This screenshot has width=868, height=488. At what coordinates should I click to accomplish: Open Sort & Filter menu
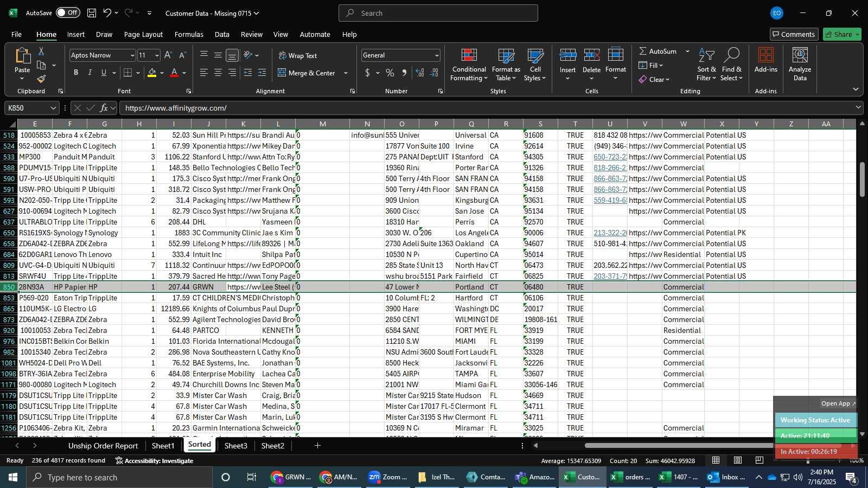click(706, 65)
